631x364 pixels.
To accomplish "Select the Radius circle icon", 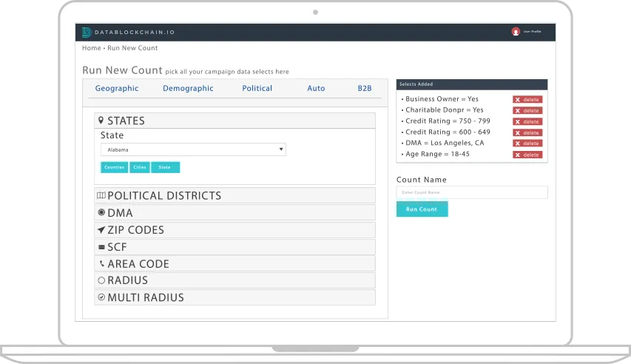I will pyautogui.click(x=101, y=280).
